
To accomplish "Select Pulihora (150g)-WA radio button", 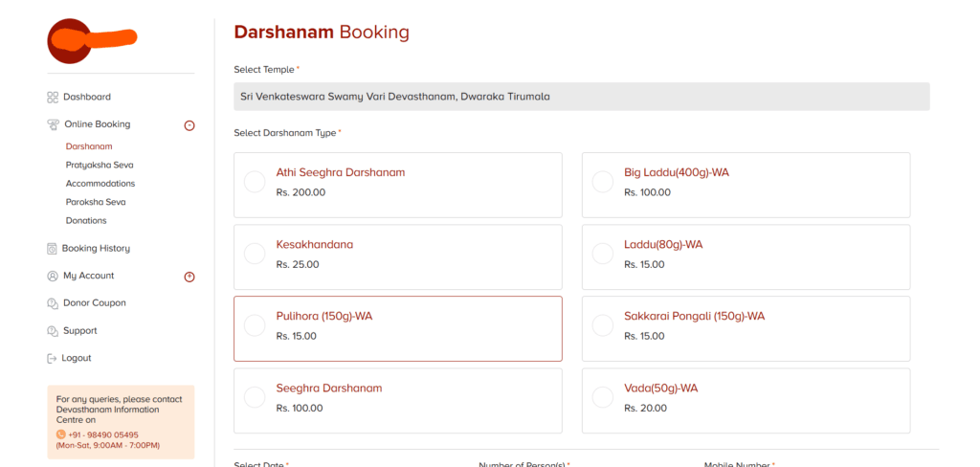I will [255, 325].
